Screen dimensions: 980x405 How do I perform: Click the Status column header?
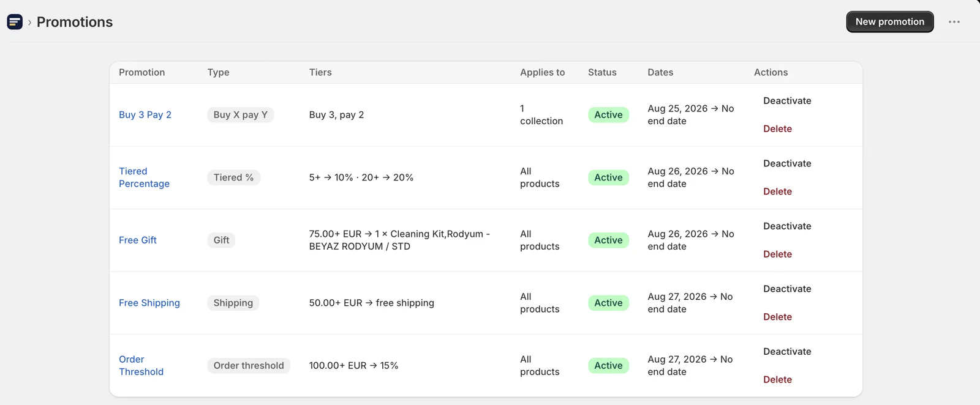tap(602, 72)
